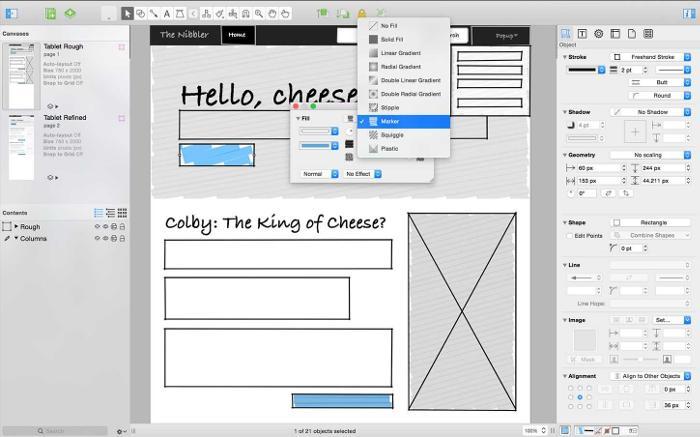Click the stroke thickness 2 pt field
The image size is (700, 437).
click(x=631, y=70)
